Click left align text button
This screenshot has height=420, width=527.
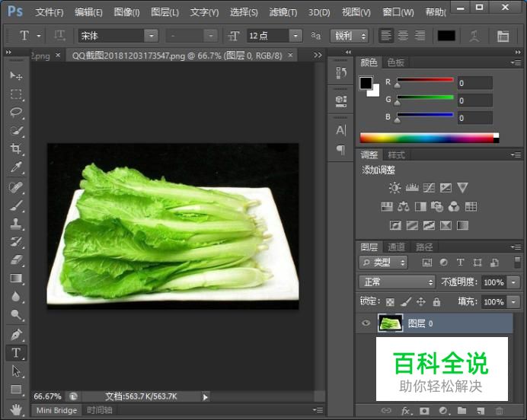pos(386,35)
